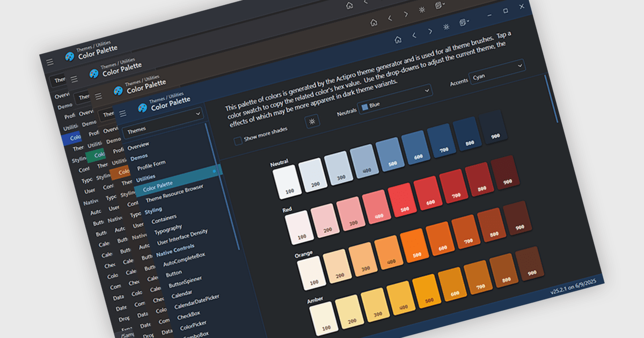
Task: Open settings dropdown in brown window toolbar
Action: 440,6
